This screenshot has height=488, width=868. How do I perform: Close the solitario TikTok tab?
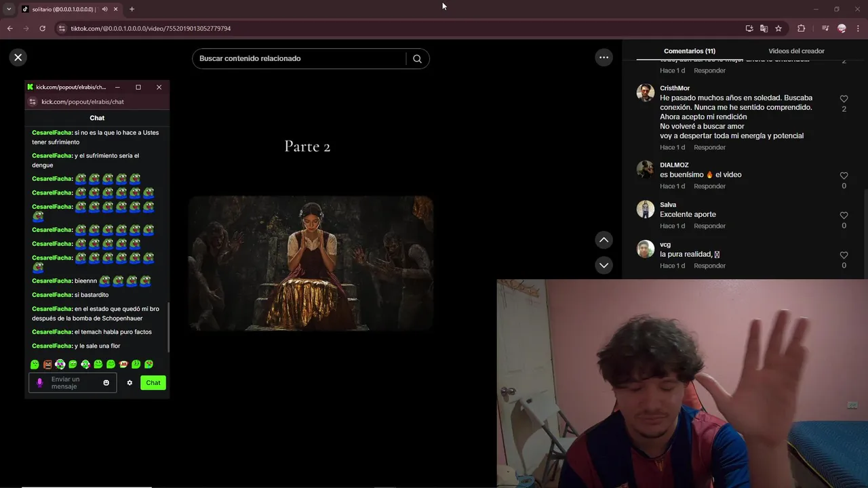[115, 9]
